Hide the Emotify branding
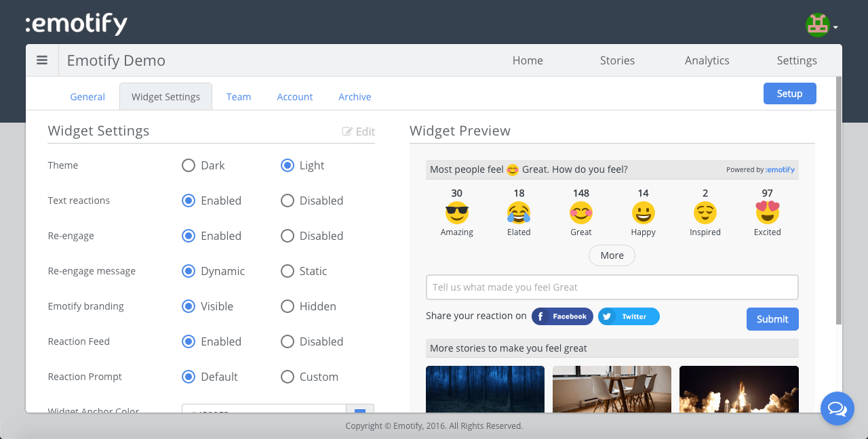This screenshot has height=439, width=868. pyautogui.click(x=287, y=306)
